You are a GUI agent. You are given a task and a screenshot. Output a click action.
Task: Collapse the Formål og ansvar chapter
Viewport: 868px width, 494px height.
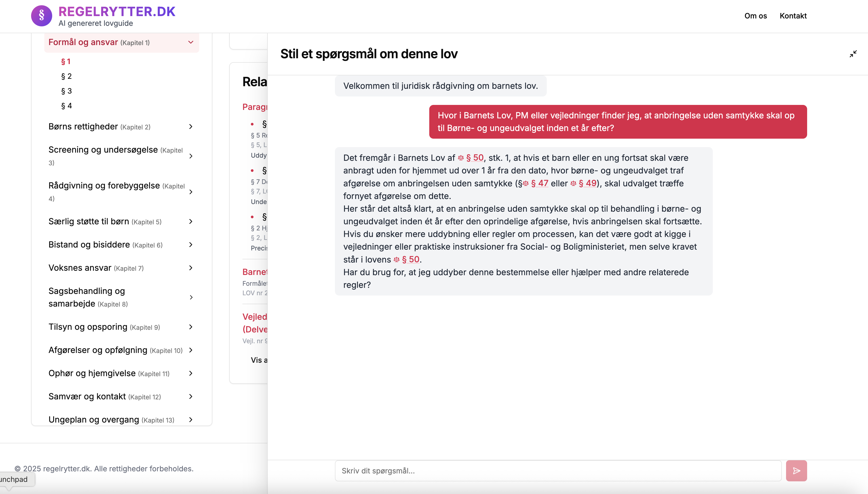point(191,42)
